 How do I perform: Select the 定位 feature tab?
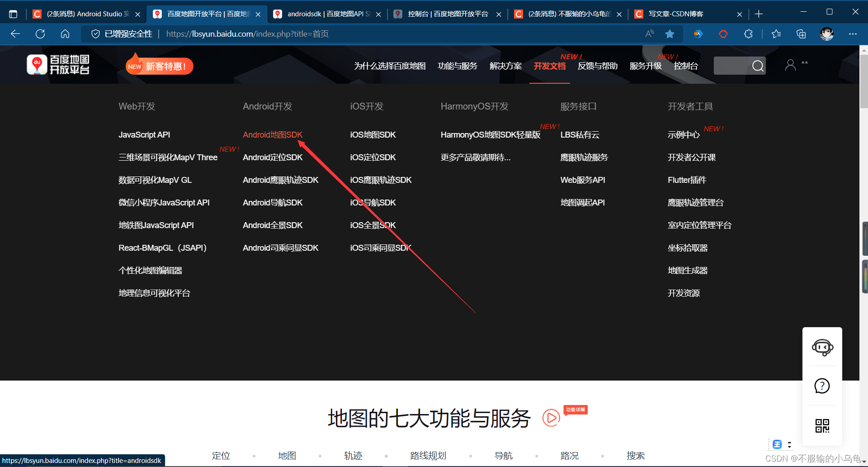[x=221, y=456]
